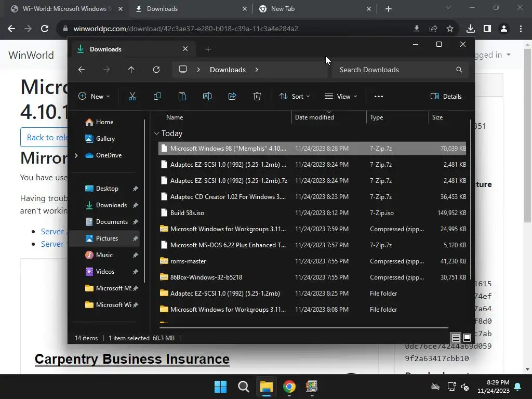
Task: Click the Chrome address bar URL
Action: pyautogui.click(x=185, y=29)
